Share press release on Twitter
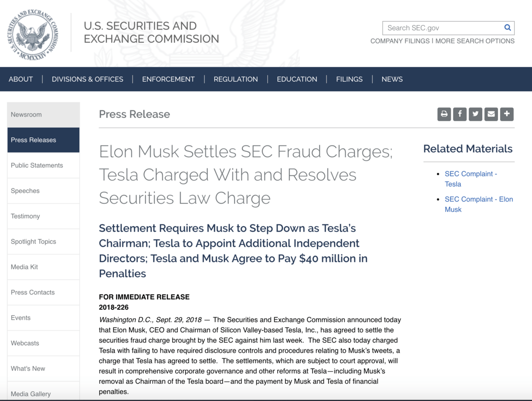The width and height of the screenshot is (532, 401). (475, 114)
